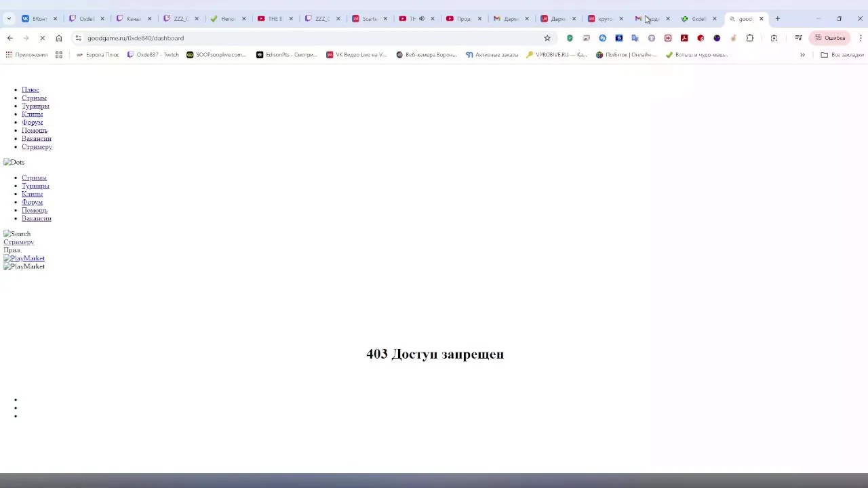Click the Ошибка profile chip
The height and width of the screenshot is (488, 868).
(x=830, y=38)
